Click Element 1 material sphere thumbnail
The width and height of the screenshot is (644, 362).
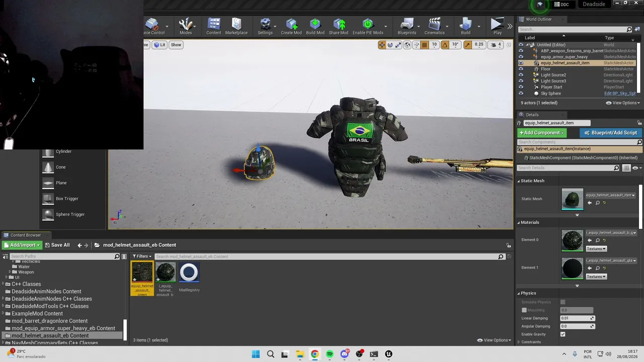coord(573,269)
